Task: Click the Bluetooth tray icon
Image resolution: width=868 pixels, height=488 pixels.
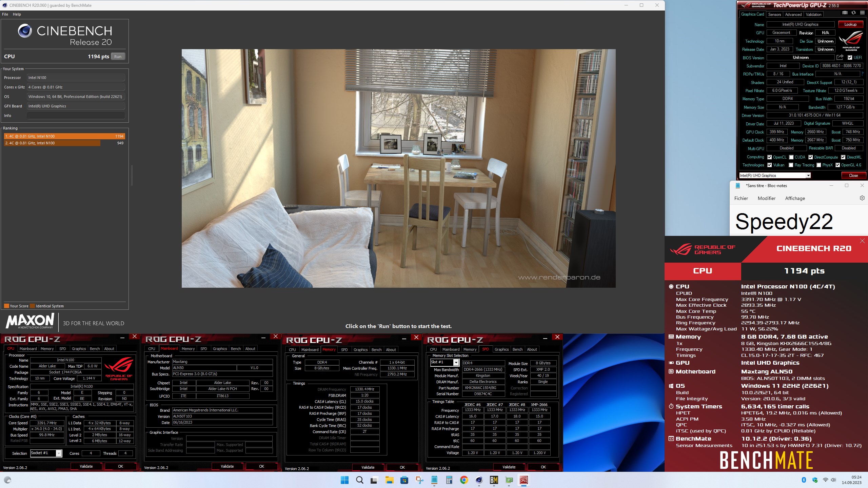Action: point(804,480)
